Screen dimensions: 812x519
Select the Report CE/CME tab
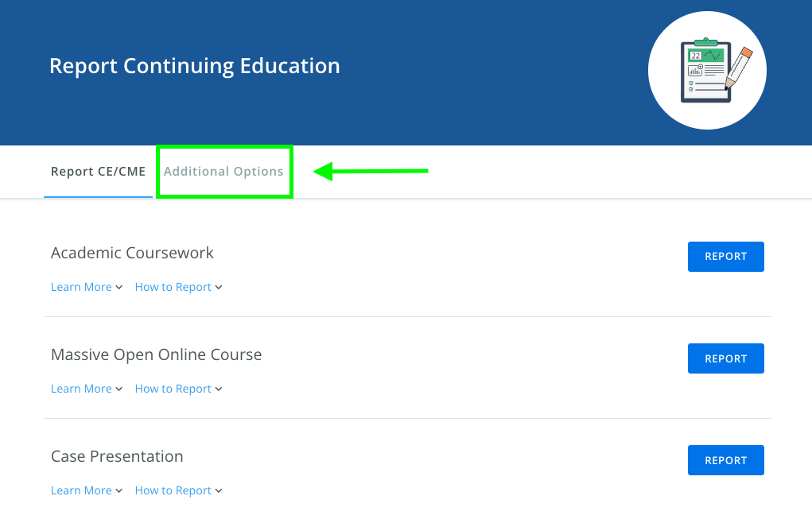point(98,172)
